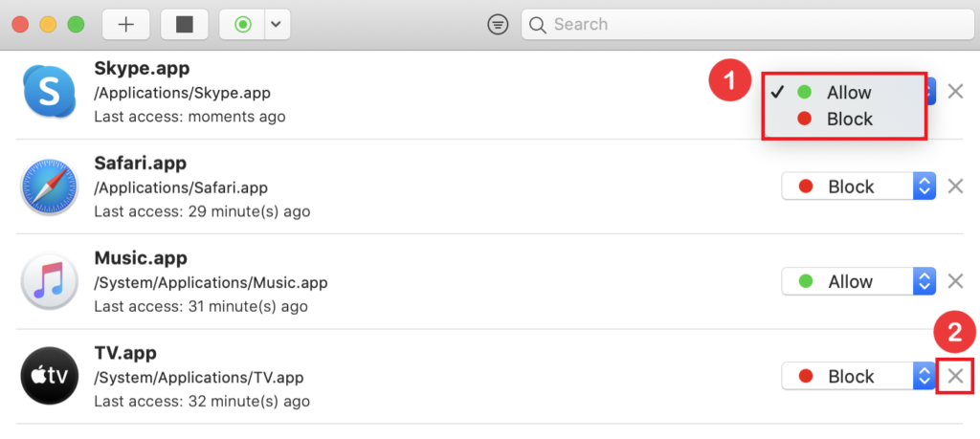This screenshot has width=980, height=439.
Task: Click the Music app icon
Action: [x=49, y=282]
